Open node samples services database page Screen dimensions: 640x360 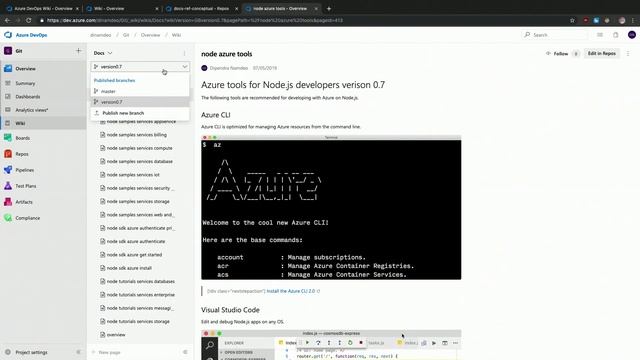(139, 162)
